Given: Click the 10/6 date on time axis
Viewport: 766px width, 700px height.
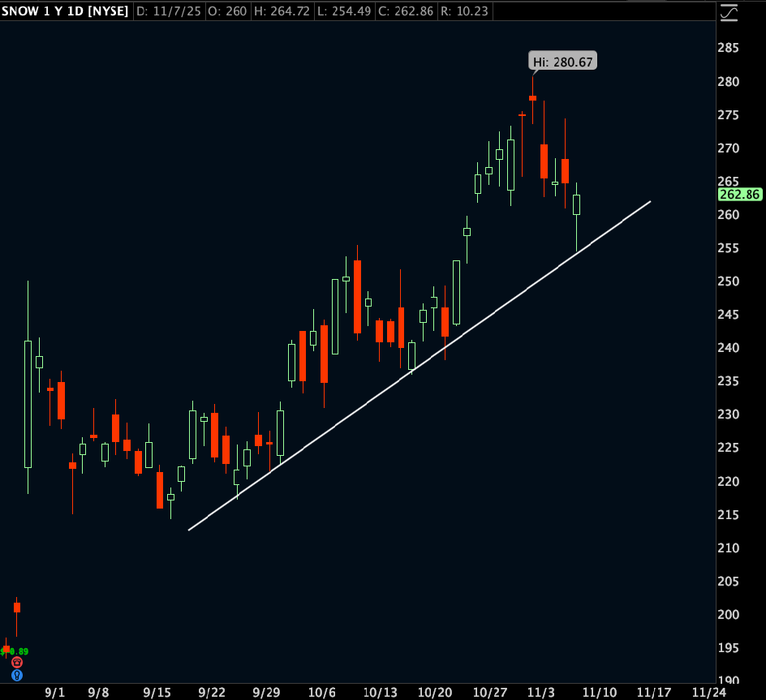Looking at the screenshot, I should tap(322, 692).
